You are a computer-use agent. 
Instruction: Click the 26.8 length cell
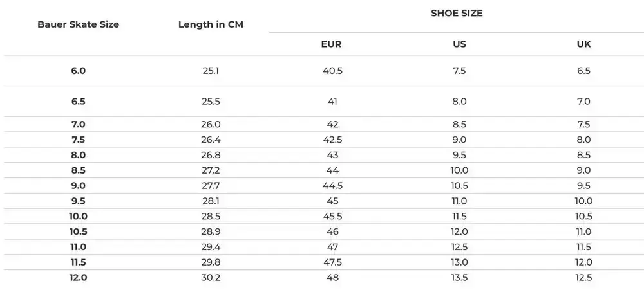211,155
